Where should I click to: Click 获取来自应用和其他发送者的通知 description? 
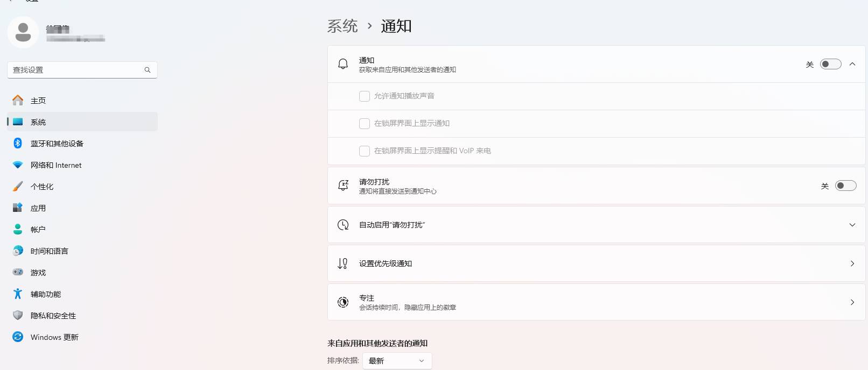pos(408,70)
